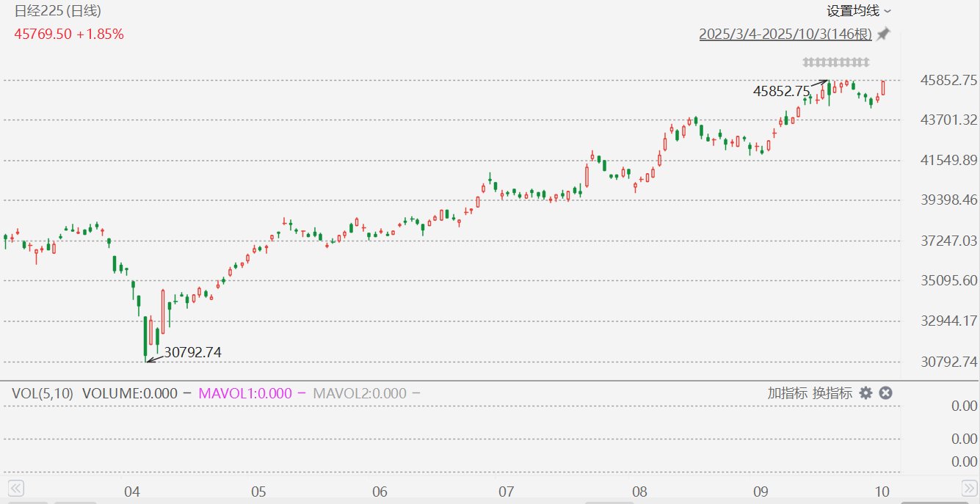
Task: Expand the 2025/3/4-2025/10/3 date range selector
Action: pyautogui.click(x=785, y=34)
